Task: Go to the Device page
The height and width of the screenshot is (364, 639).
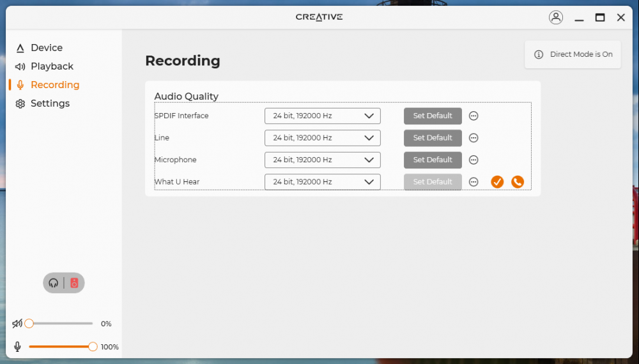Action: [46, 48]
